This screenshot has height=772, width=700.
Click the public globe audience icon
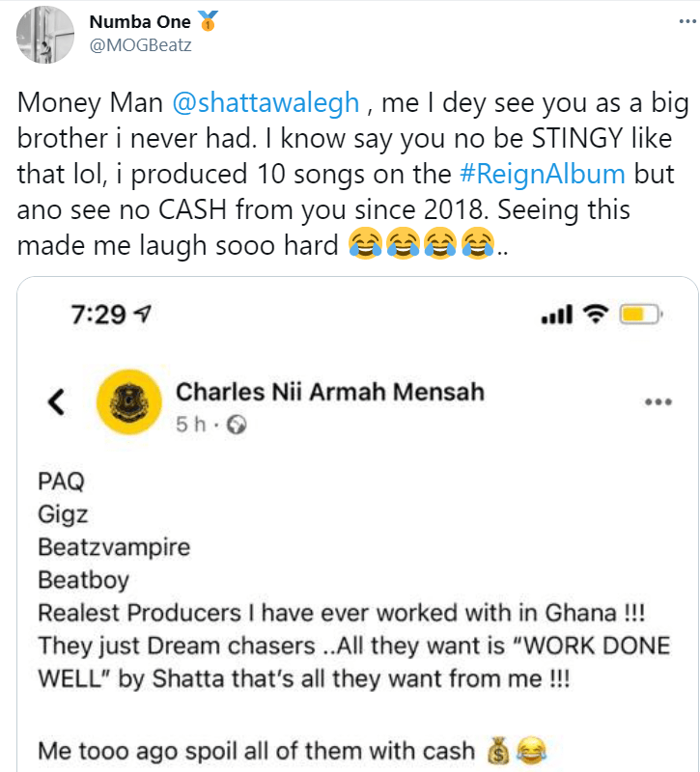pos(237,425)
